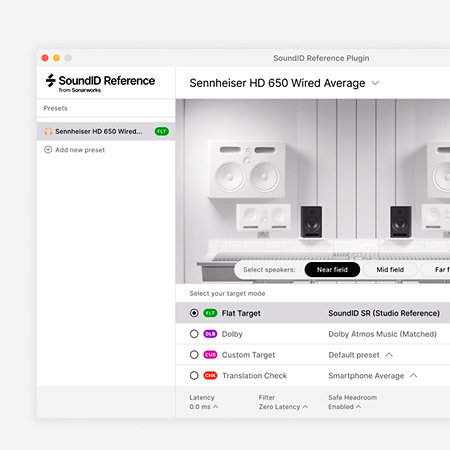Click the Dolby label
The height and width of the screenshot is (450, 450).
coord(232,334)
